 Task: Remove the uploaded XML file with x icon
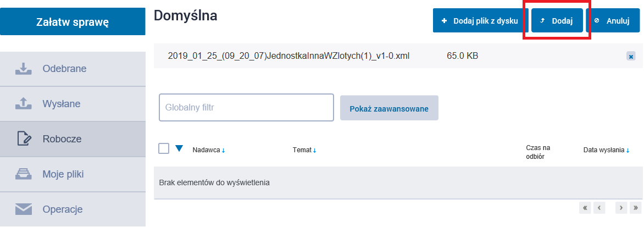[631, 56]
